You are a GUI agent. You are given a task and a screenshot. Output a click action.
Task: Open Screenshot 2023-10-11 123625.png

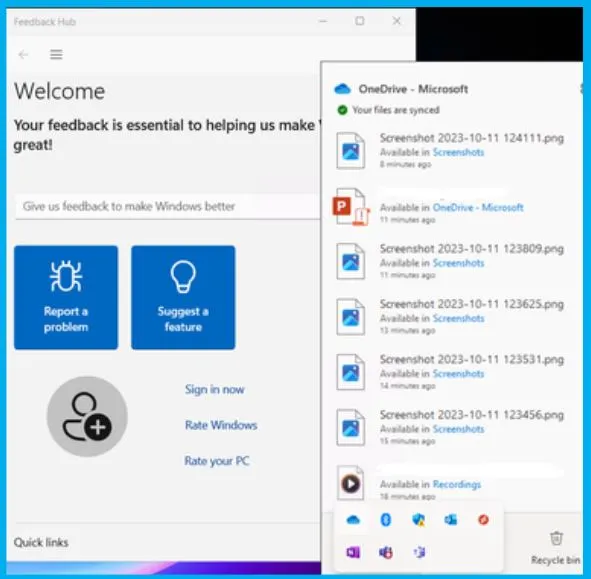472,304
